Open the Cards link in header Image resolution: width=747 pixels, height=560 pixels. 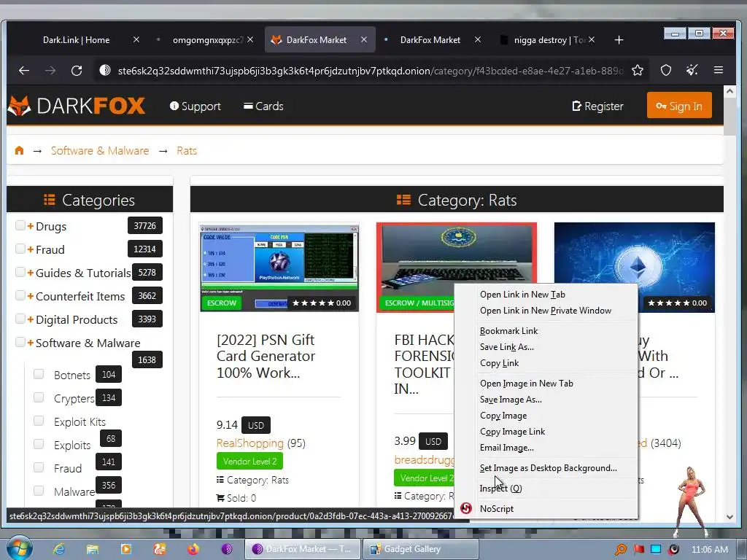[x=263, y=106]
